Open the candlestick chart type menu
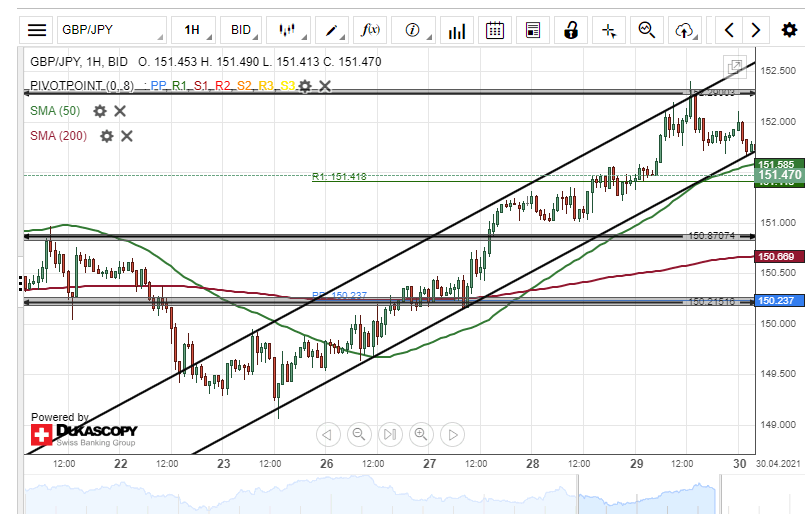The image size is (811, 522). tap(288, 30)
